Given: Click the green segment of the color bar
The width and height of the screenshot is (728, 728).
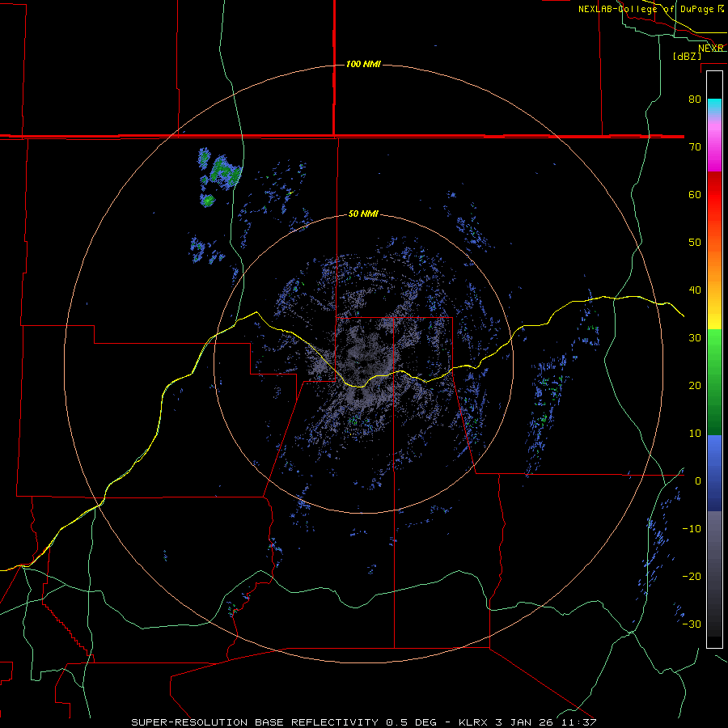Looking at the screenshot, I should [x=714, y=382].
